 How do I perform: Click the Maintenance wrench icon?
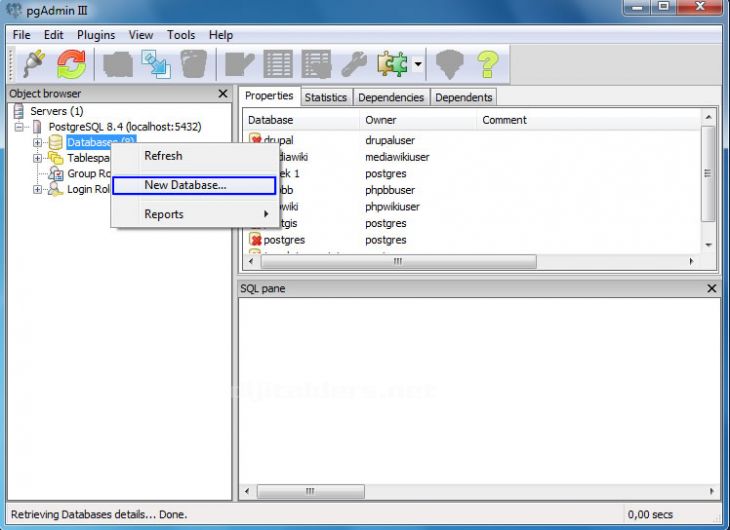[354, 64]
